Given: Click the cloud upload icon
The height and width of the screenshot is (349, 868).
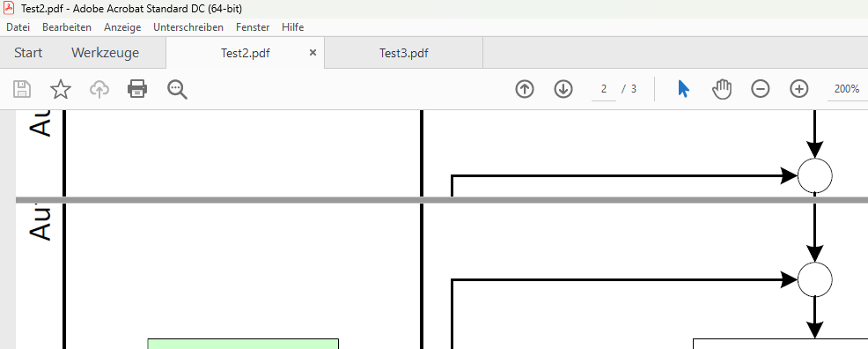Looking at the screenshot, I should click(99, 89).
